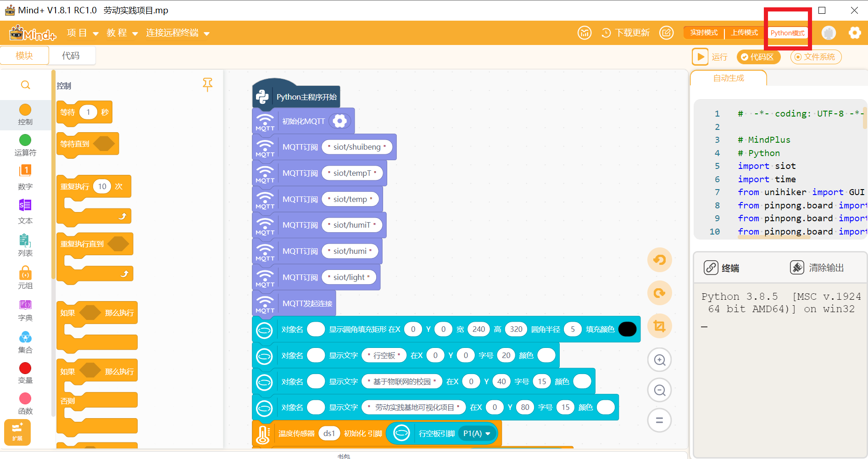The image size is (868, 459).
Task: Open color swatch on 劳动实践基地可视化项目 block
Action: click(x=606, y=407)
